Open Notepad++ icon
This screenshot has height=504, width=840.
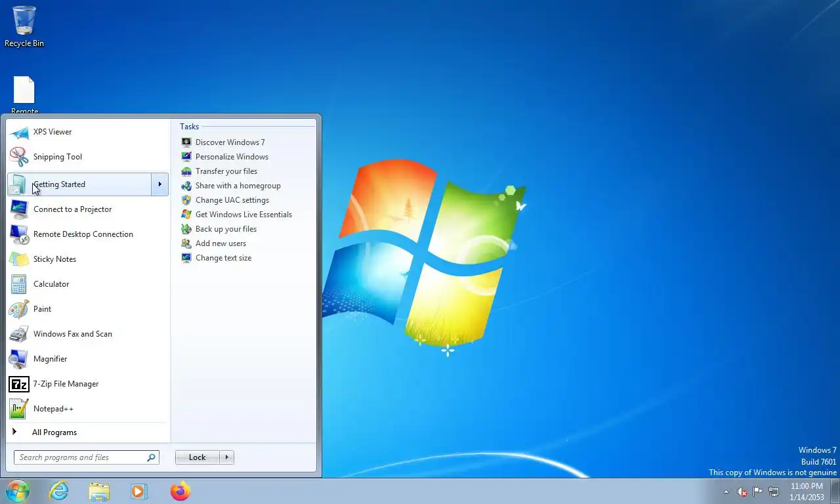pyautogui.click(x=19, y=409)
